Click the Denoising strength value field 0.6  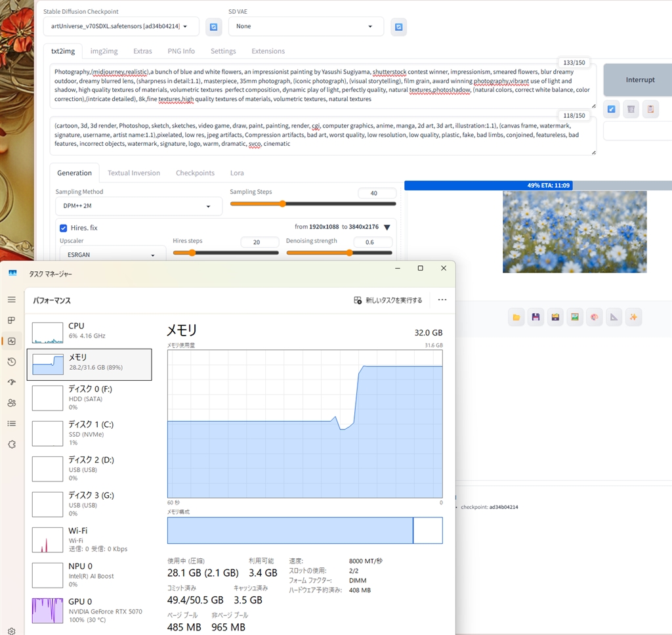point(373,242)
